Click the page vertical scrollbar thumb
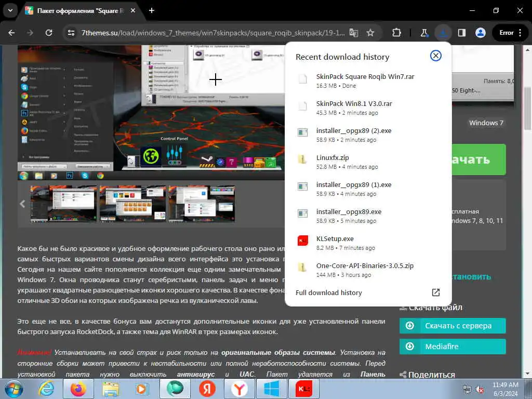The width and height of the screenshot is (532, 399). [527, 109]
